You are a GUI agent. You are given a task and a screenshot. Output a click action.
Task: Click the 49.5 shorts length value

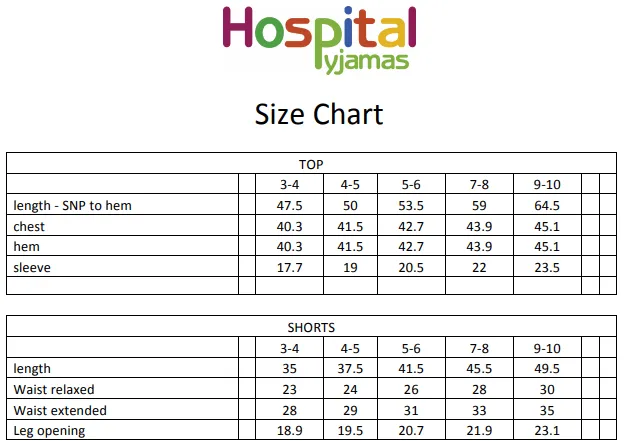coord(547,369)
